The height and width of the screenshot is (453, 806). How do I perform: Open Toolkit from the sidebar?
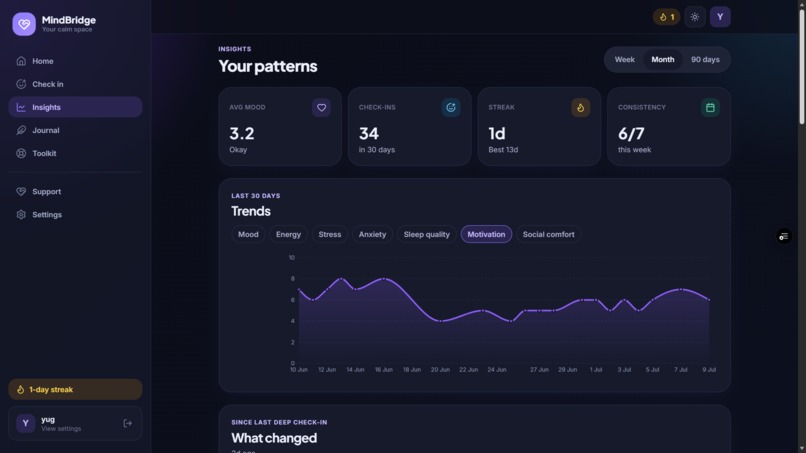click(x=75, y=154)
